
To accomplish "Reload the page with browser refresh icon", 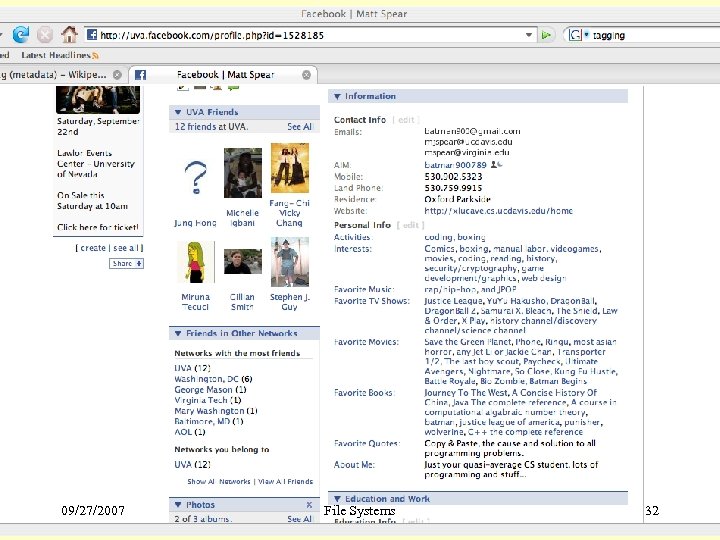I will pyautogui.click(x=20, y=35).
